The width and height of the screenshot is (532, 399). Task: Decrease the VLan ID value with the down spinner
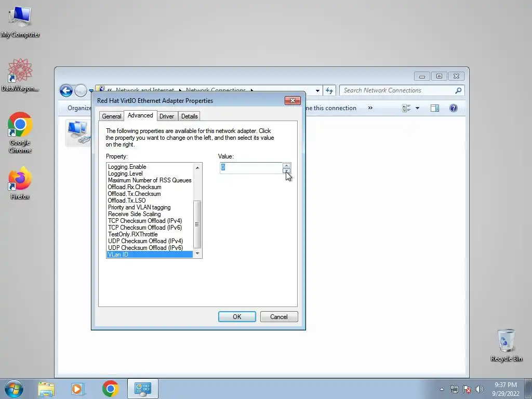[x=286, y=170]
